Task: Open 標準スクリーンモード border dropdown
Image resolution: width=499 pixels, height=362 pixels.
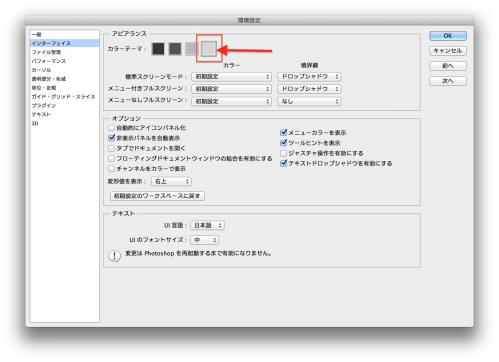Action: click(x=310, y=77)
